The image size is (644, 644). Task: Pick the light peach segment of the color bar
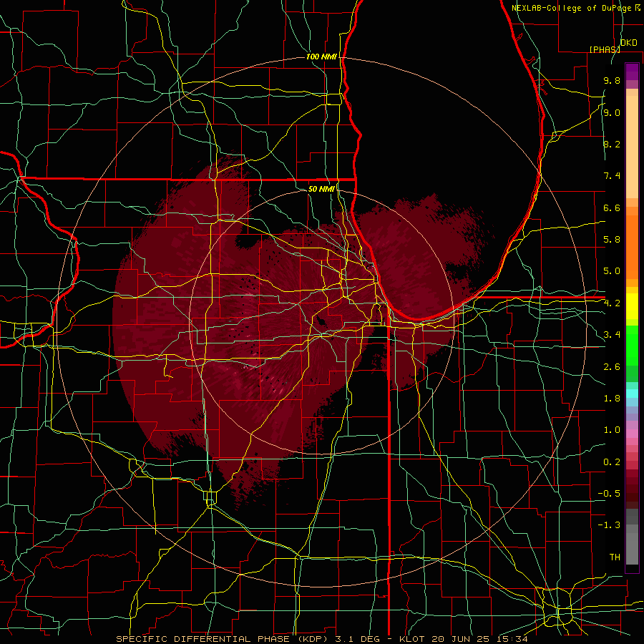coord(632,147)
